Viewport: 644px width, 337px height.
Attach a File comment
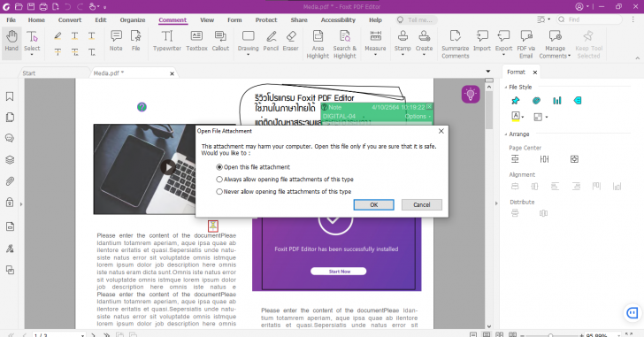coord(136,41)
